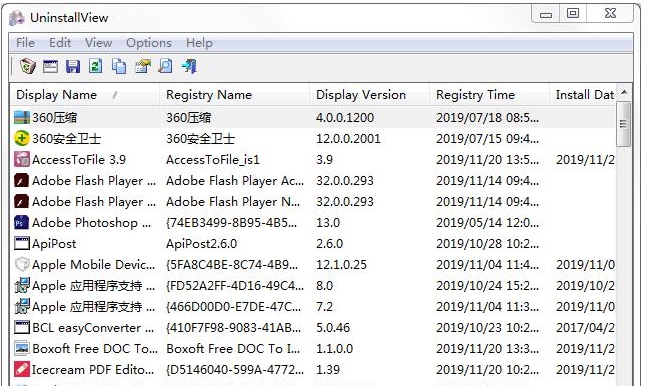Sort by Install Date column header
Image resolution: width=645 pixels, height=386 pixels.
pos(583,95)
